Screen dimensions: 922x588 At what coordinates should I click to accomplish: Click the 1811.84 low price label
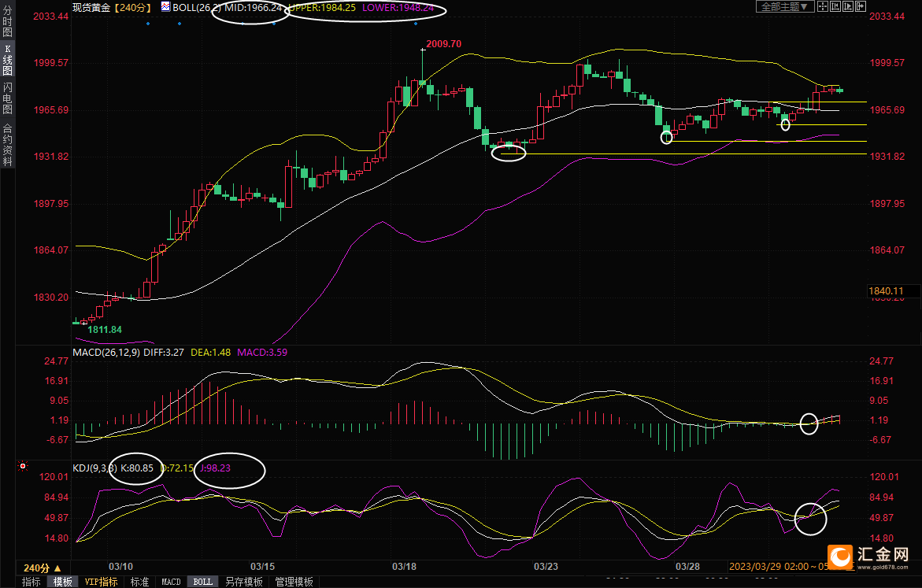105,330
